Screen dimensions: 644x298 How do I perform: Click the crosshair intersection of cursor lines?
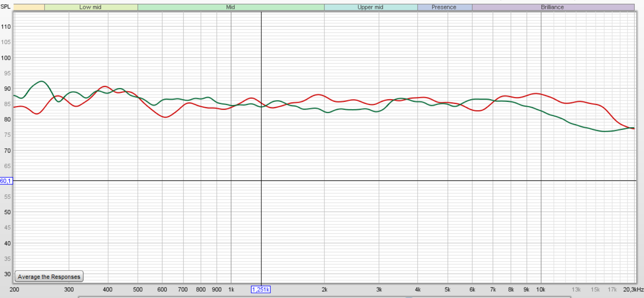pos(261,181)
